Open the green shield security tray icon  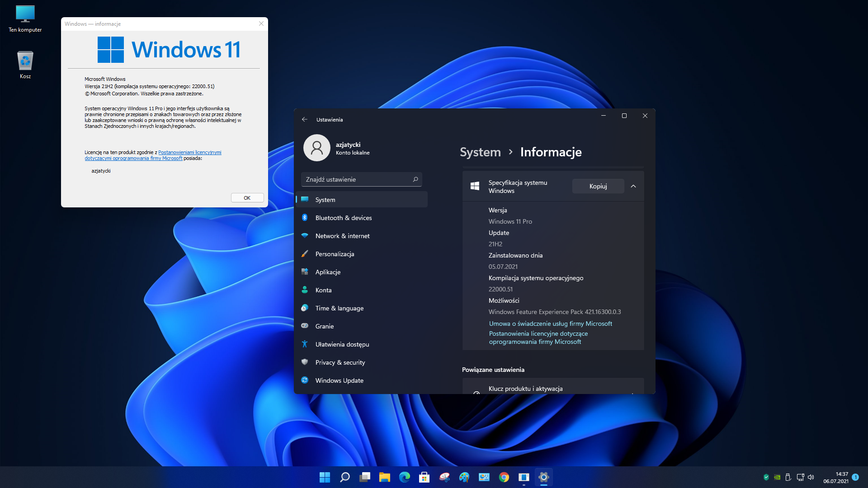point(766,477)
